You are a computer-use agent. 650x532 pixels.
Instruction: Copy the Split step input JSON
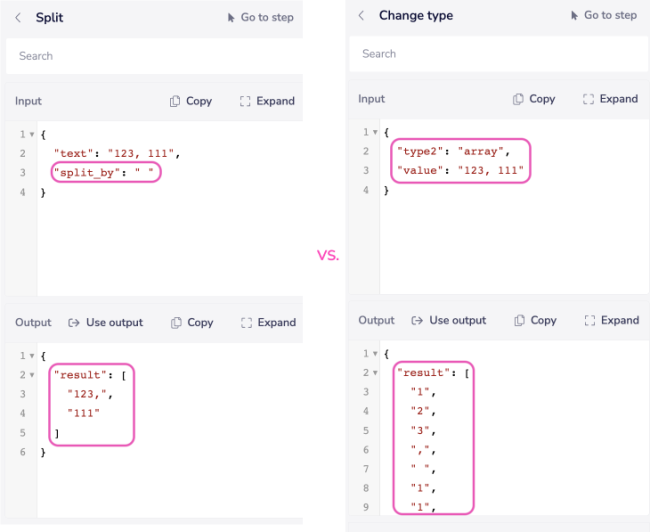click(191, 101)
